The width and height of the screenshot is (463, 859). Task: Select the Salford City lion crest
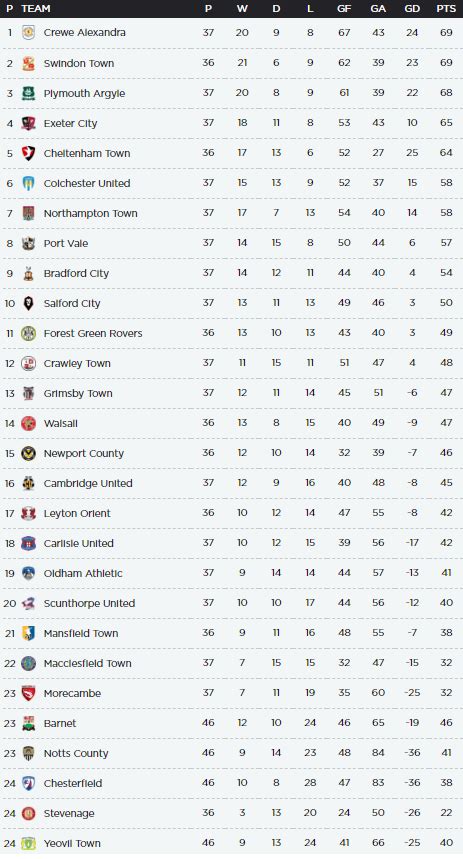(x=28, y=303)
